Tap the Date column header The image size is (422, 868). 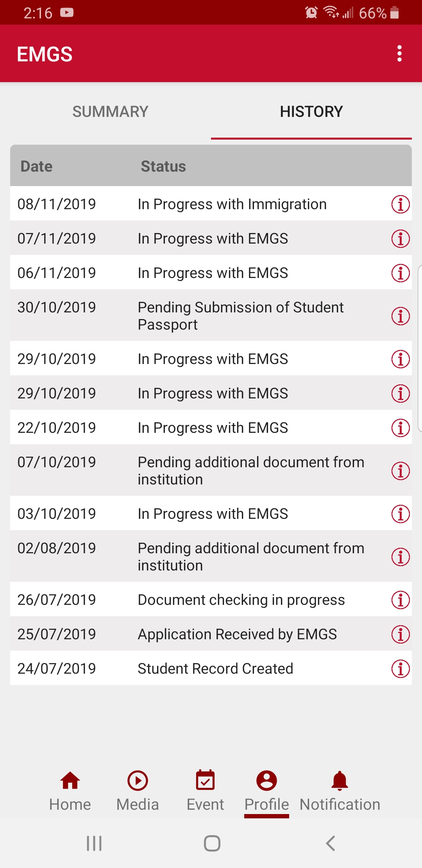click(x=36, y=167)
